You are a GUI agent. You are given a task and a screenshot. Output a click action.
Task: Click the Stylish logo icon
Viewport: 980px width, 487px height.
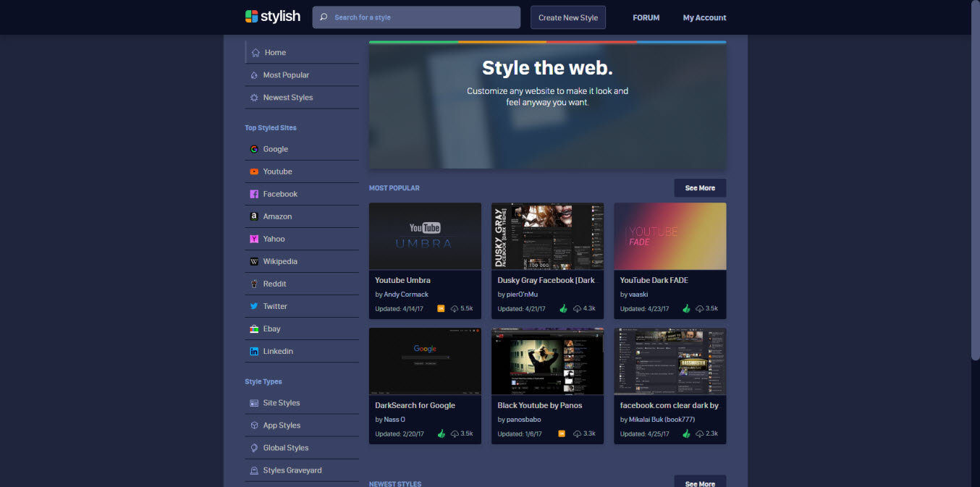click(x=251, y=16)
